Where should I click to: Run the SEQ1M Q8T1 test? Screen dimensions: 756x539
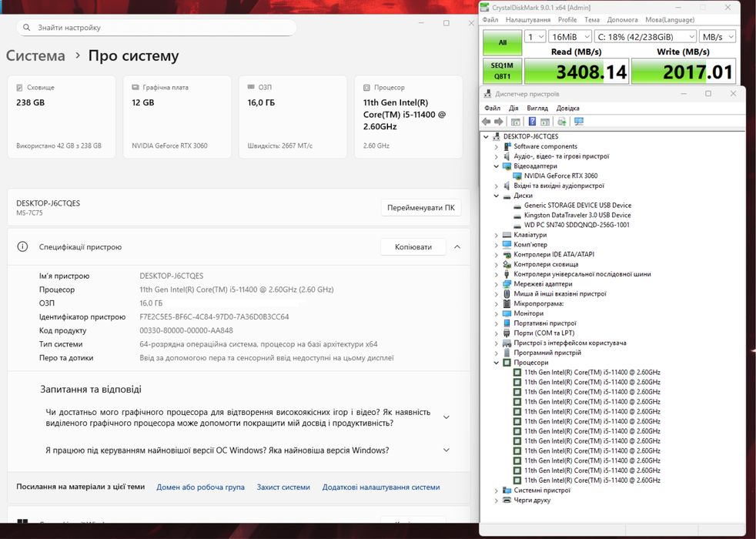point(503,71)
